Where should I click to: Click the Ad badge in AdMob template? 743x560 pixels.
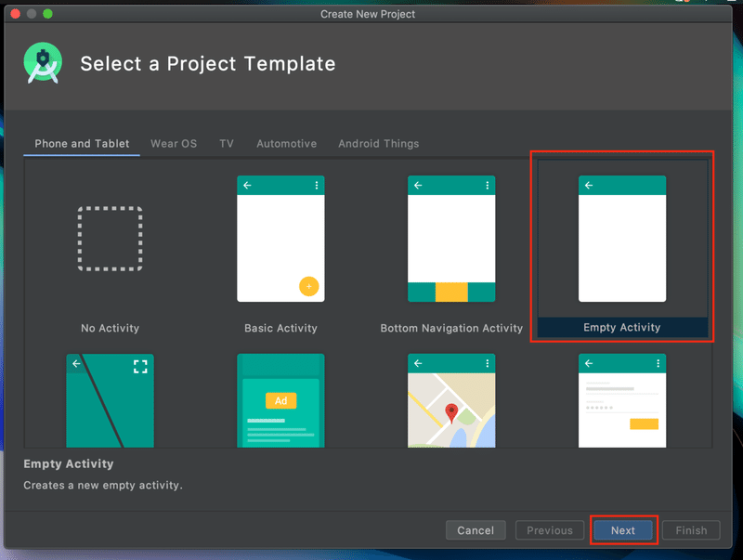pos(280,400)
